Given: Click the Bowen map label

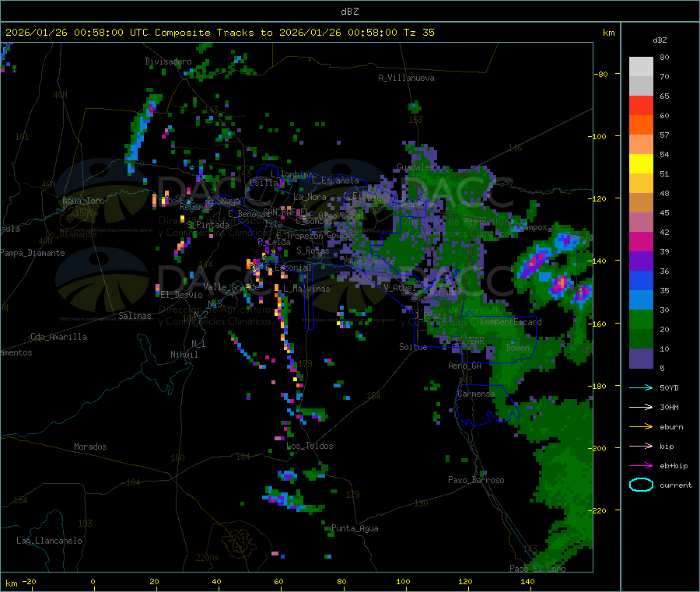Looking at the screenshot, I should [518, 347].
